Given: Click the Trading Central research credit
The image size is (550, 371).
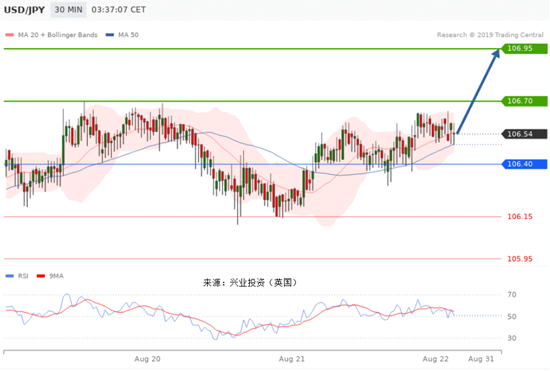Looking at the screenshot, I should coord(490,35).
